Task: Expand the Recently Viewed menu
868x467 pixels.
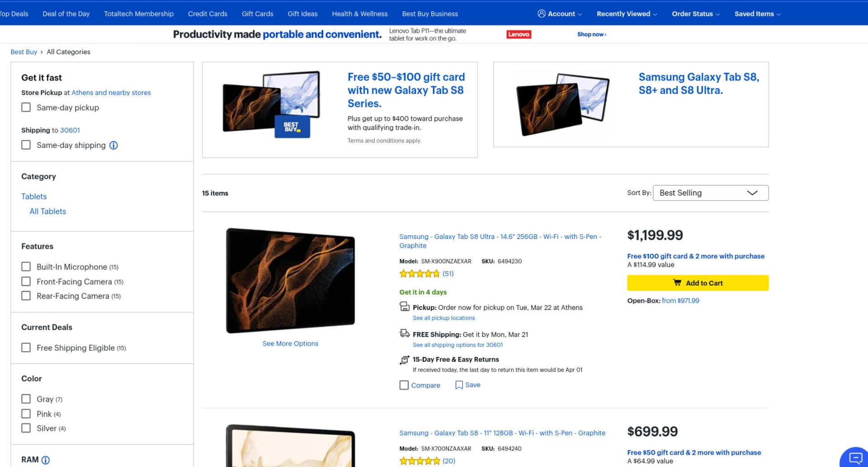Action: pyautogui.click(x=627, y=14)
